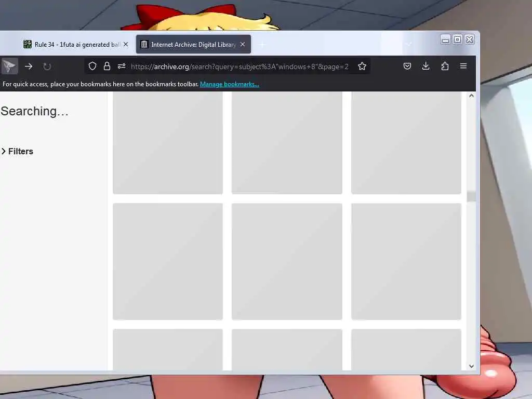Open the Downloads arrow icon
The image size is (532, 399).
point(426,66)
